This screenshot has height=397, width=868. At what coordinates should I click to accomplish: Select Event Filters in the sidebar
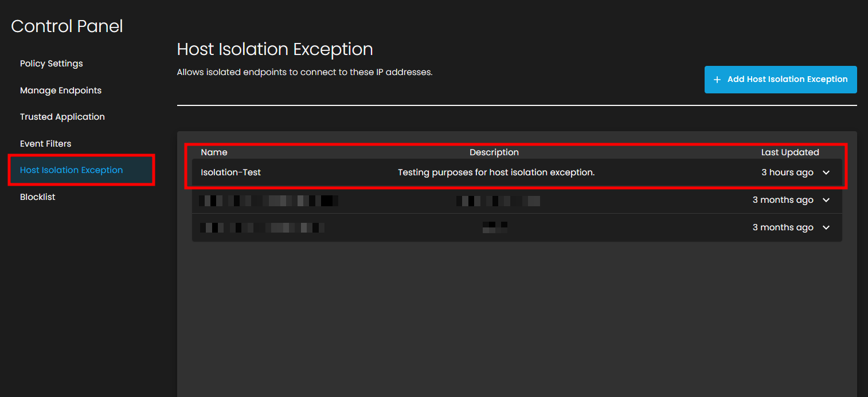pos(45,144)
